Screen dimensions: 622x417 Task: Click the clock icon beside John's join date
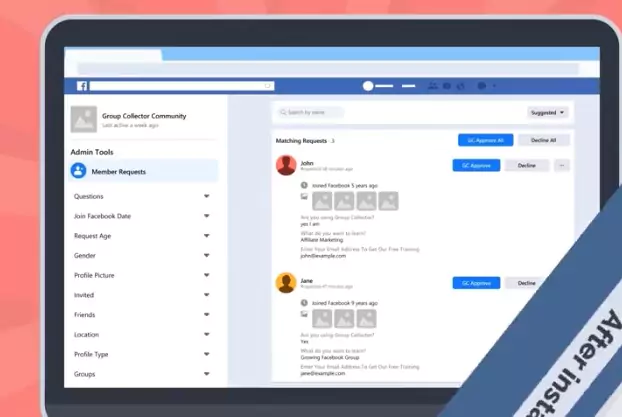tap(304, 185)
